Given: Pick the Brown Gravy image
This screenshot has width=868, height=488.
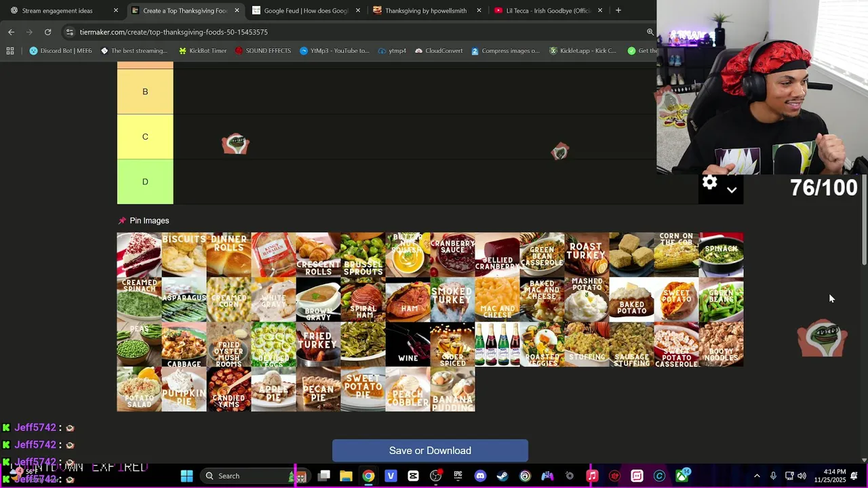Looking at the screenshot, I should point(318,300).
